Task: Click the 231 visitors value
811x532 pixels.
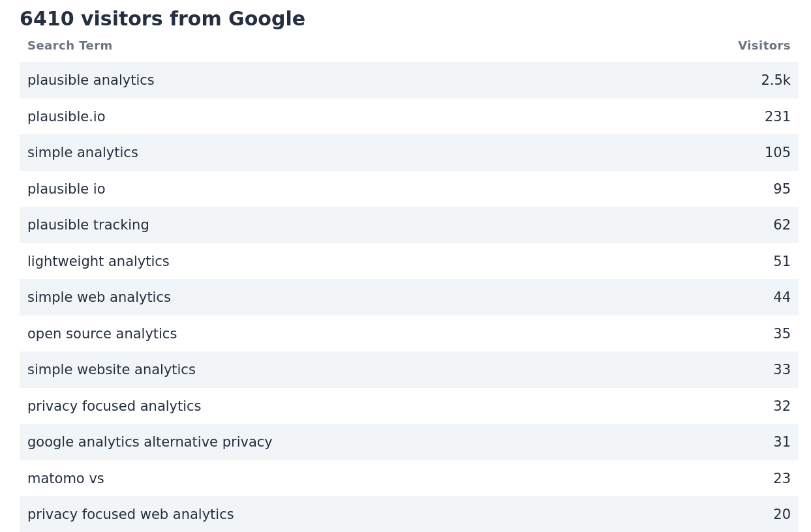Action: [x=777, y=116]
